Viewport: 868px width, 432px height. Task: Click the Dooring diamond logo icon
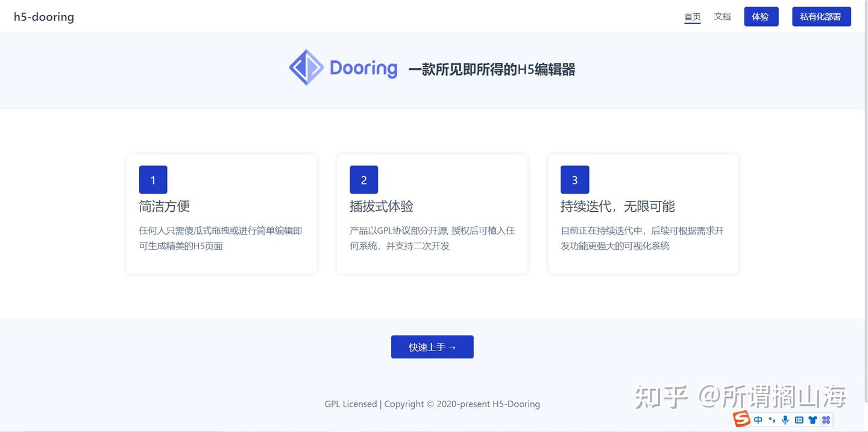coord(307,67)
